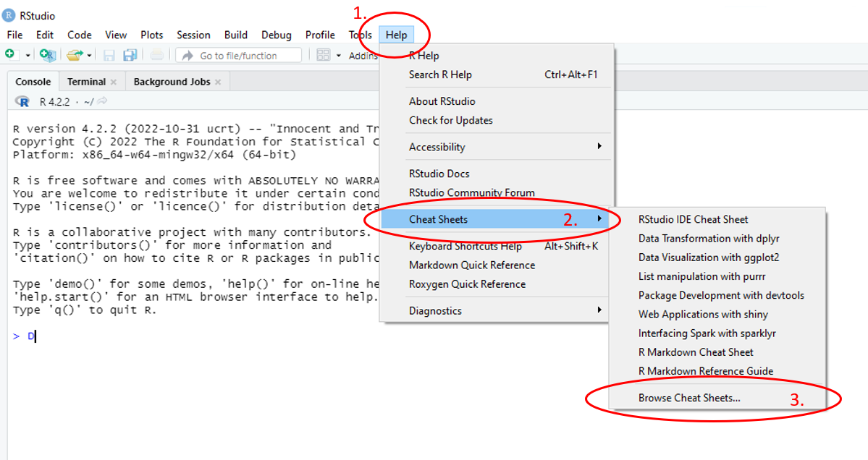Open the Debug menu
Image resolution: width=868 pixels, height=460 pixels.
(x=277, y=35)
